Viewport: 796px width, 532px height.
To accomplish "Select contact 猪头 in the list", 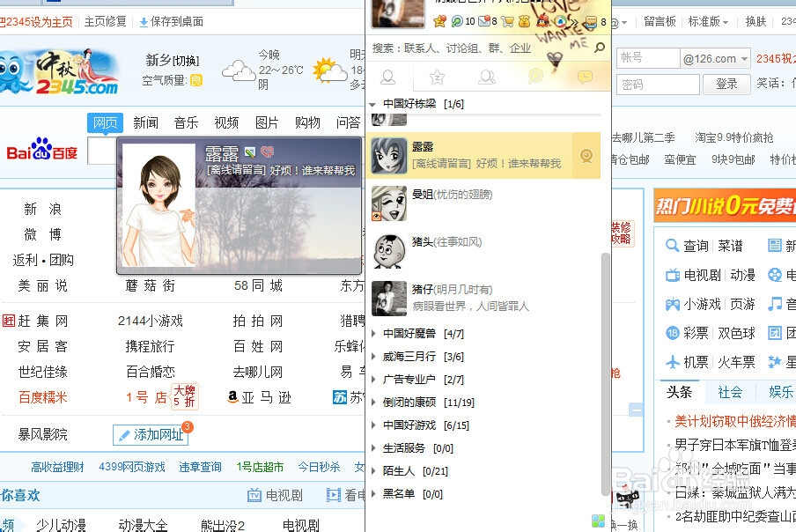I will (x=483, y=251).
